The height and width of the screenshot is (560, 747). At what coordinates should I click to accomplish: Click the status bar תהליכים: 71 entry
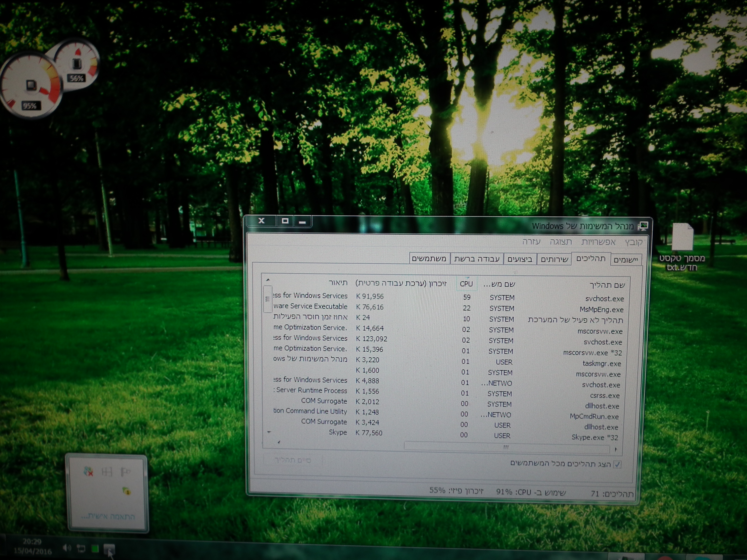coord(612,494)
